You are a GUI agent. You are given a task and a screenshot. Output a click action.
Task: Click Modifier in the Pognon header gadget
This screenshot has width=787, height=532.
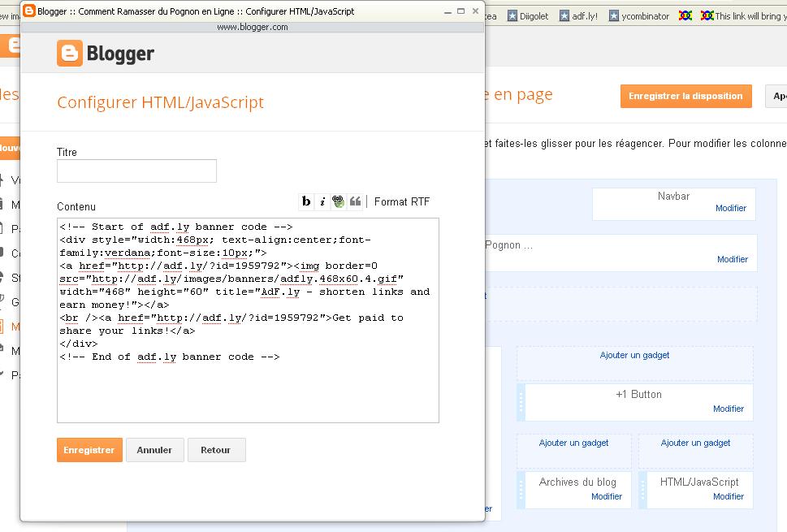coord(733,259)
